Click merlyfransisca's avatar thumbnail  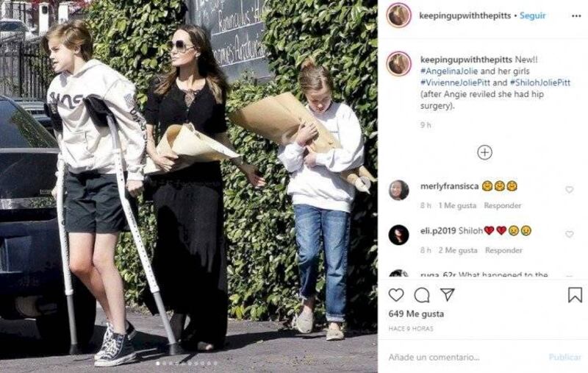[398, 191]
